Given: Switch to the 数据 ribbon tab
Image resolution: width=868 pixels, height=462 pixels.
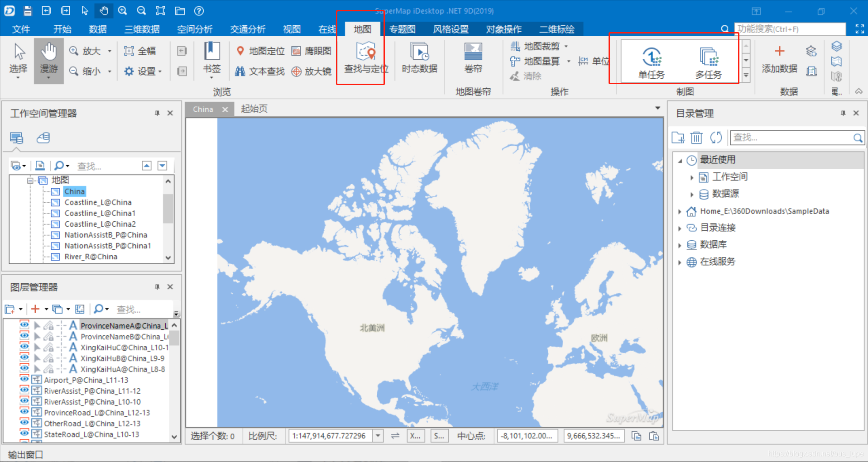Looking at the screenshot, I should click(x=98, y=29).
